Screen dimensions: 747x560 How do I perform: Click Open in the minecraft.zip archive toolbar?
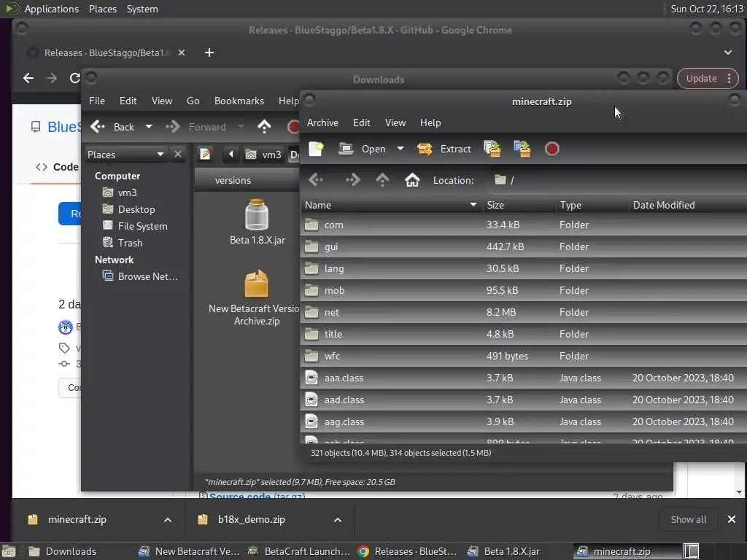[363, 149]
